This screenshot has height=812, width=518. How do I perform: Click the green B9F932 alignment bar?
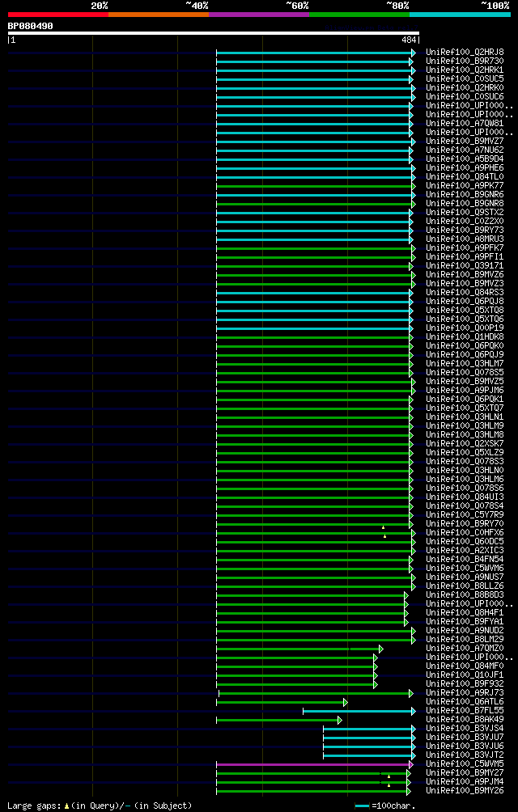click(x=295, y=684)
